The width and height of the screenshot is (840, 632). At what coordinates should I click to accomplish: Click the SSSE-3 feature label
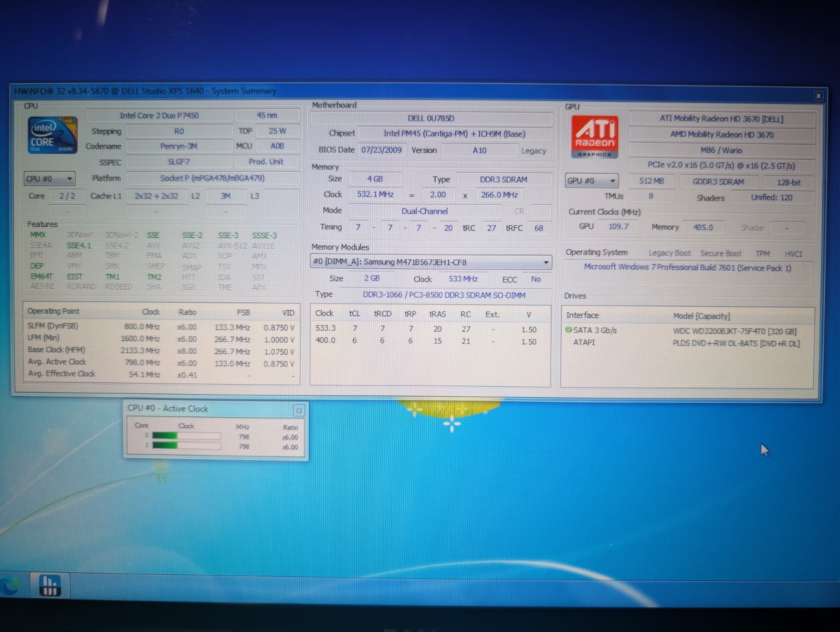tap(265, 235)
